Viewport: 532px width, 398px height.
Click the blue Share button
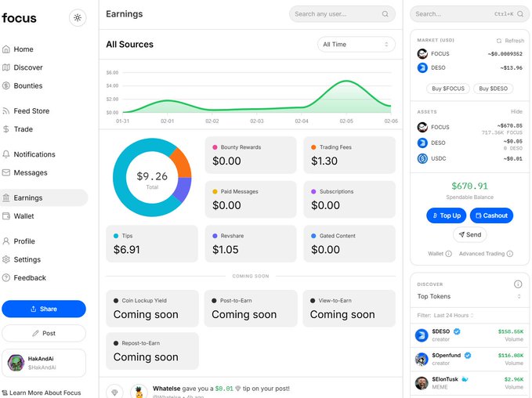(x=44, y=309)
